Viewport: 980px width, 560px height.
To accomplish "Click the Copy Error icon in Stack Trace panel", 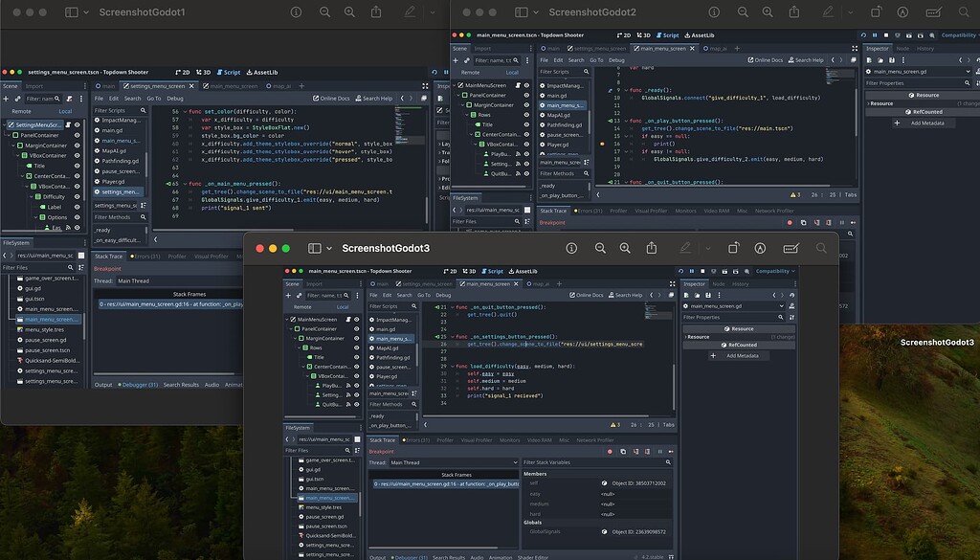I will pyautogui.click(x=622, y=452).
